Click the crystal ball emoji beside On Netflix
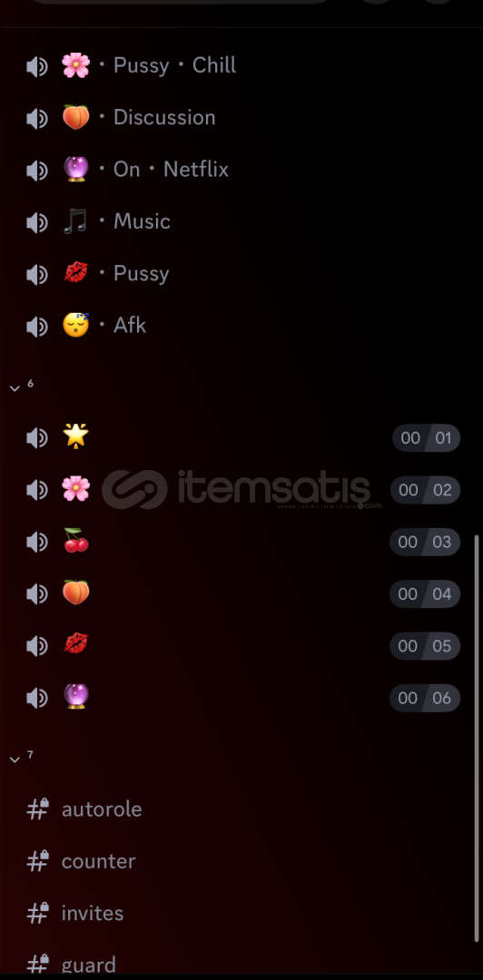Screen dimensions: 483x980 point(75,170)
